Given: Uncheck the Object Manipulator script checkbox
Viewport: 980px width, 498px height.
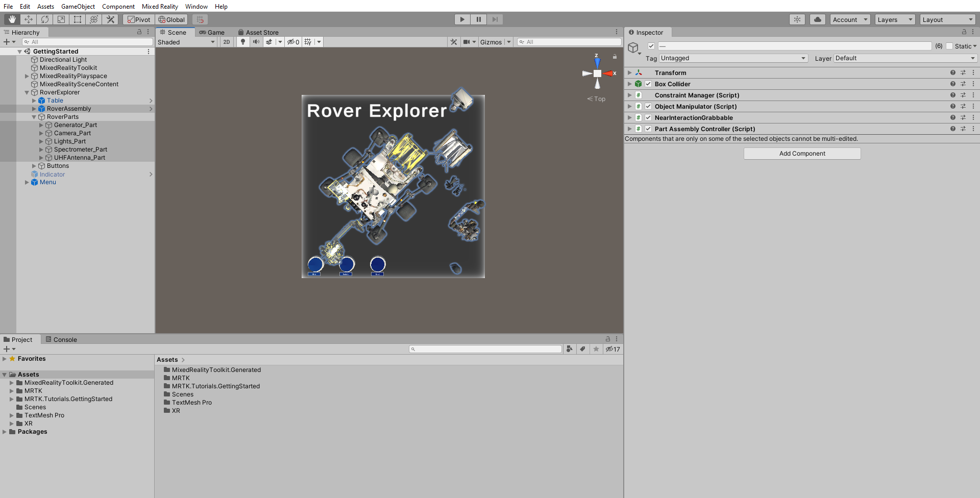Looking at the screenshot, I should [x=648, y=107].
